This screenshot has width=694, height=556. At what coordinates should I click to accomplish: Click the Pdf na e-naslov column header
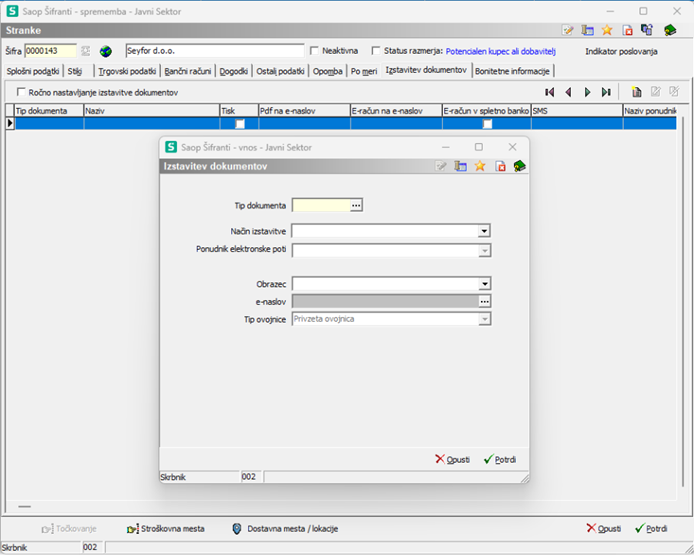pyautogui.click(x=304, y=111)
